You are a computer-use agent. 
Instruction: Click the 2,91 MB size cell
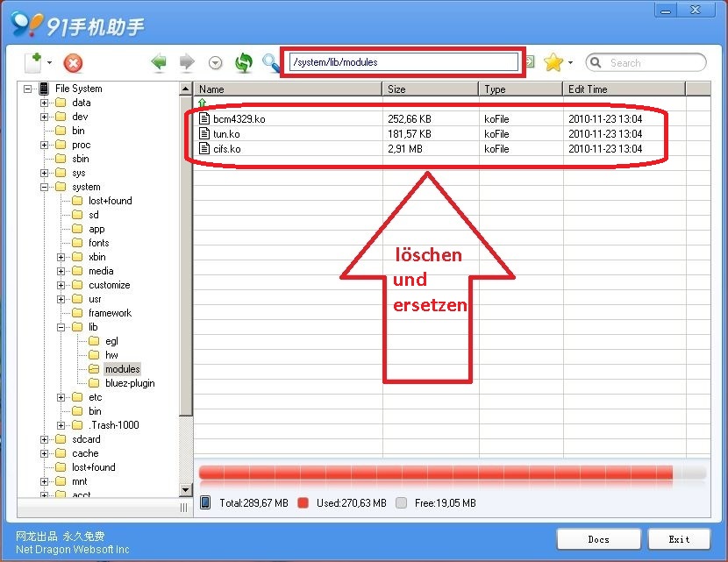tap(405, 149)
